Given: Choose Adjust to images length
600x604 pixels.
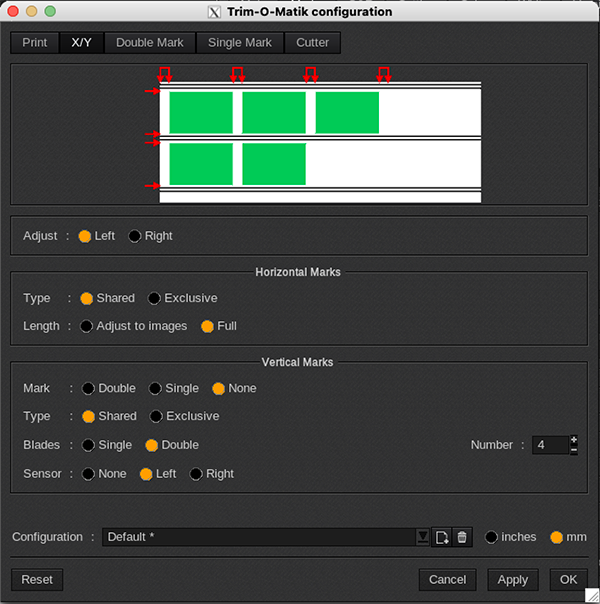Looking at the screenshot, I should pyautogui.click(x=88, y=326).
